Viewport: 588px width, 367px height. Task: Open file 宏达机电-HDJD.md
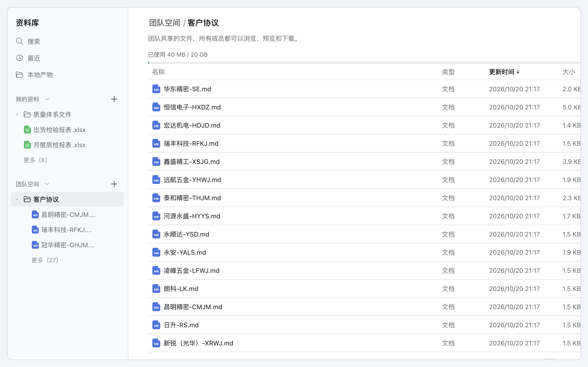tap(364, 125)
